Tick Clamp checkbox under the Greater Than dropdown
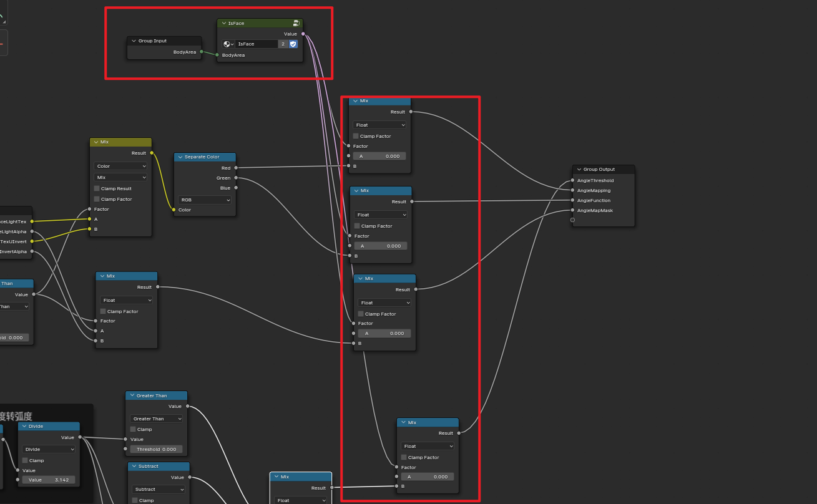817x504 pixels. pyautogui.click(x=134, y=429)
